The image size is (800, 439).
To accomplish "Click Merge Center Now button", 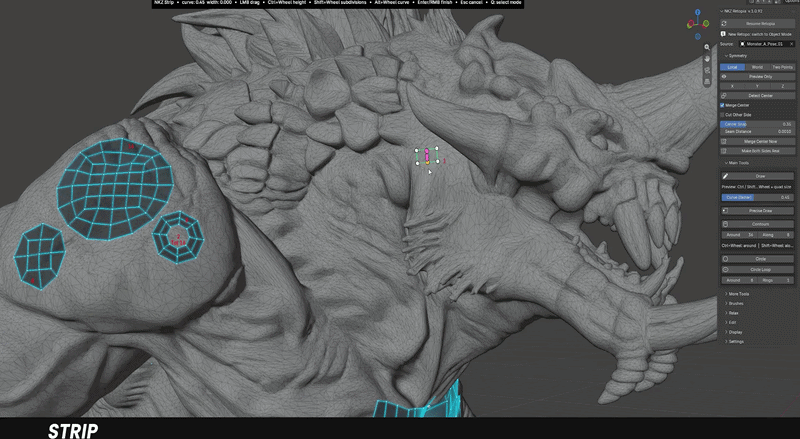I will click(x=757, y=141).
